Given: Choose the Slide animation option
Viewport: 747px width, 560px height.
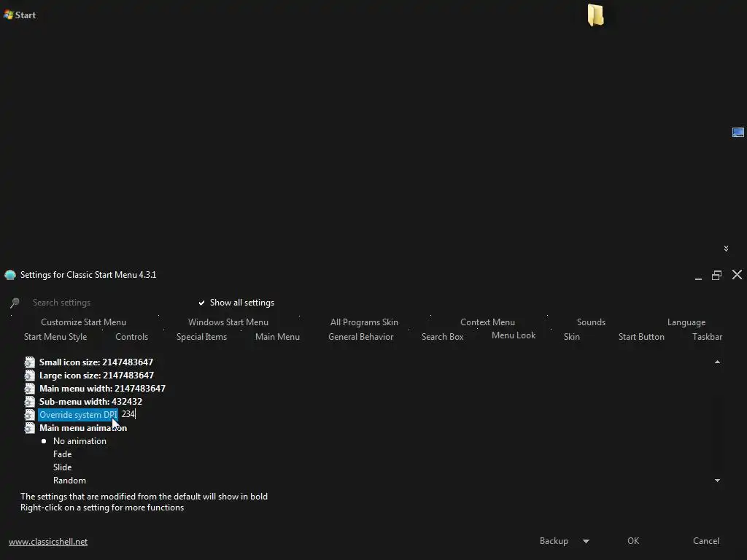Looking at the screenshot, I should point(63,467).
